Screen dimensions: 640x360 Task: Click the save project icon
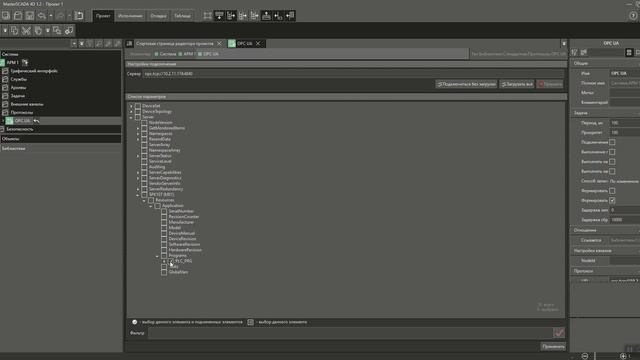30,16
